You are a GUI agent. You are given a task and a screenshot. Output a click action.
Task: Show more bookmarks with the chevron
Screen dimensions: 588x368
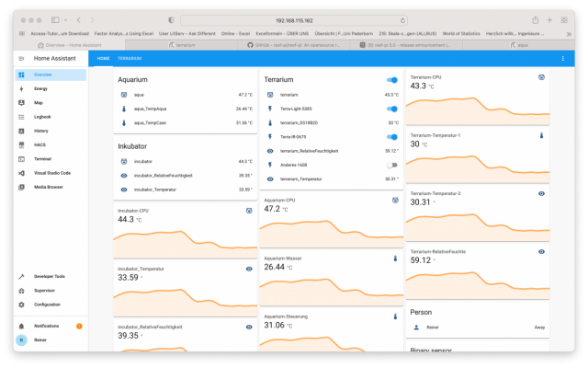[x=569, y=34]
